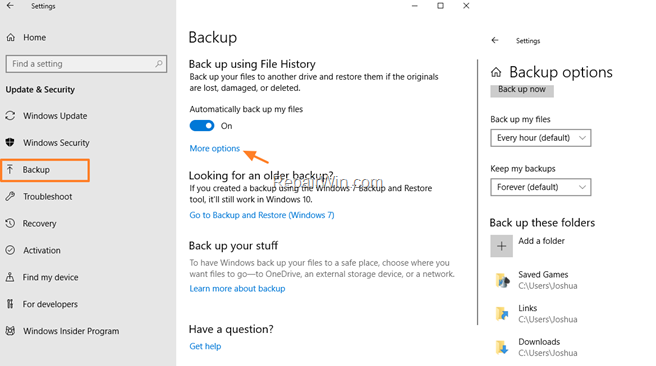Click the For developers tools icon
This screenshot has height=366, width=656.
(10, 304)
